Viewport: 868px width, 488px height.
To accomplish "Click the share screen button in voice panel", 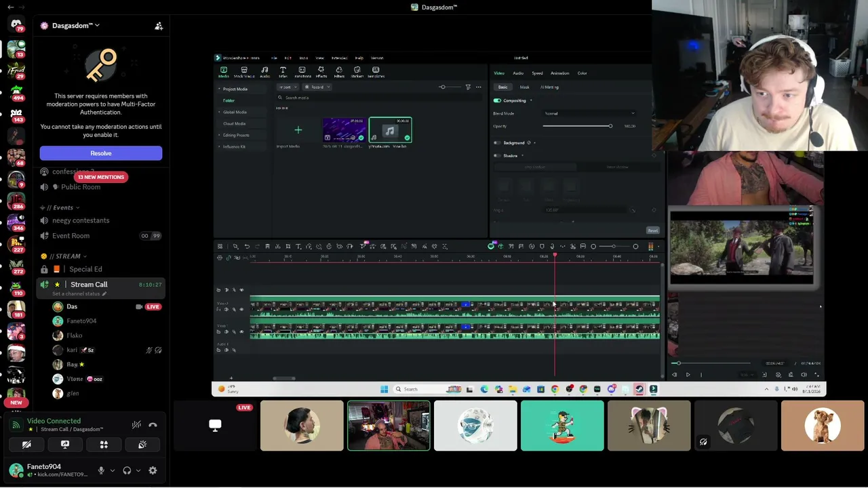I will tap(65, 445).
